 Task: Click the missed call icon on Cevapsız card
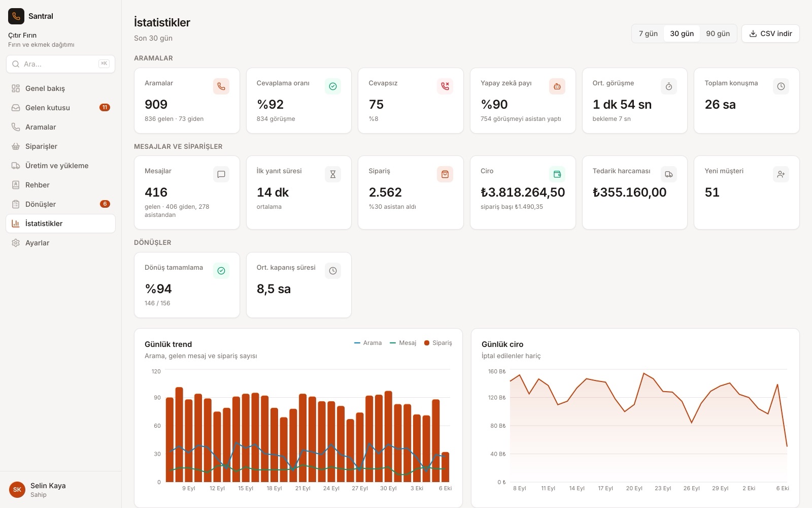point(445,86)
